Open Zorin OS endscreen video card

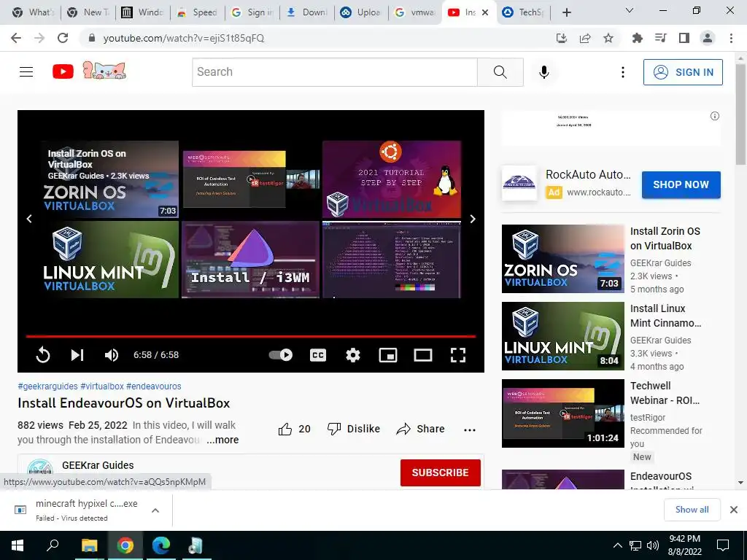(109, 179)
